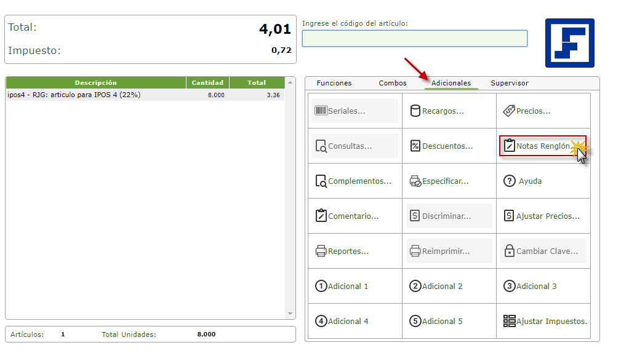The height and width of the screenshot is (364, 629).
Task: Click the Descripción column header
Action: 96,82
